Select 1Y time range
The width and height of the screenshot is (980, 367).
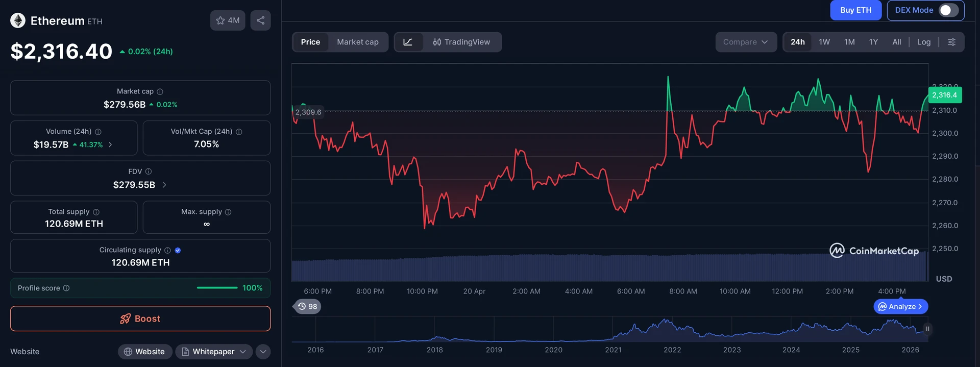coord(873,42)
